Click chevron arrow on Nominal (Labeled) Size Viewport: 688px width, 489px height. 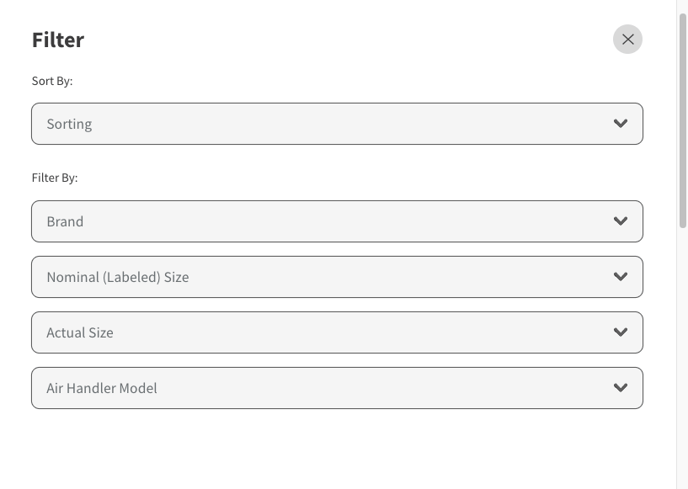pos(620,277)
